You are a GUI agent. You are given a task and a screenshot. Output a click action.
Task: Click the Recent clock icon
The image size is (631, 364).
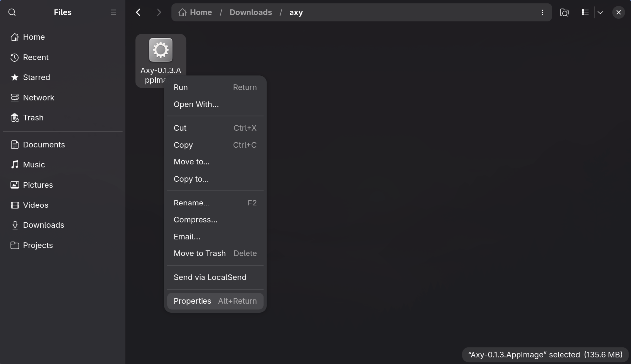pos(15,57)
